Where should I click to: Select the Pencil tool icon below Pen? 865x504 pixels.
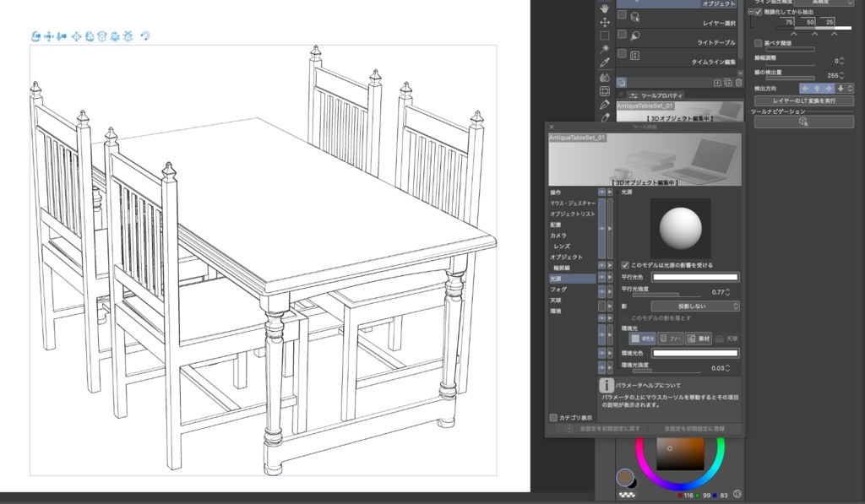(605, 117)
